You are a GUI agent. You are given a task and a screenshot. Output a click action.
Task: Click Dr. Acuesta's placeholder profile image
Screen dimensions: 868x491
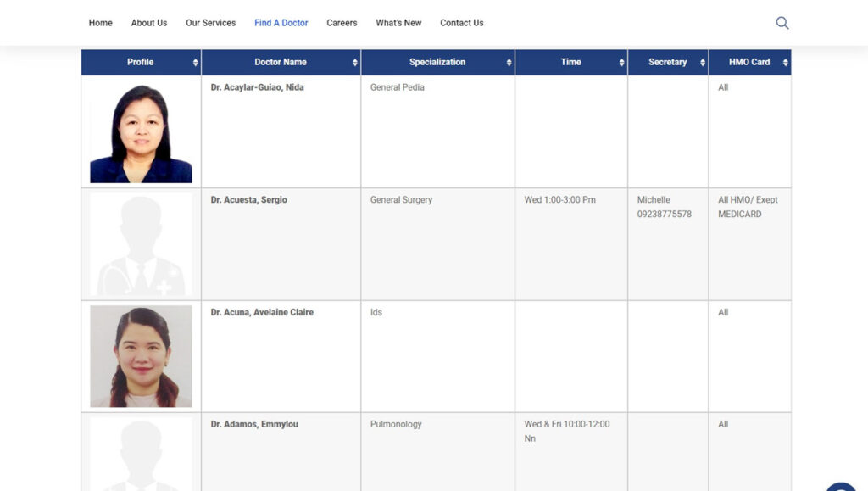tap(141, 244)
